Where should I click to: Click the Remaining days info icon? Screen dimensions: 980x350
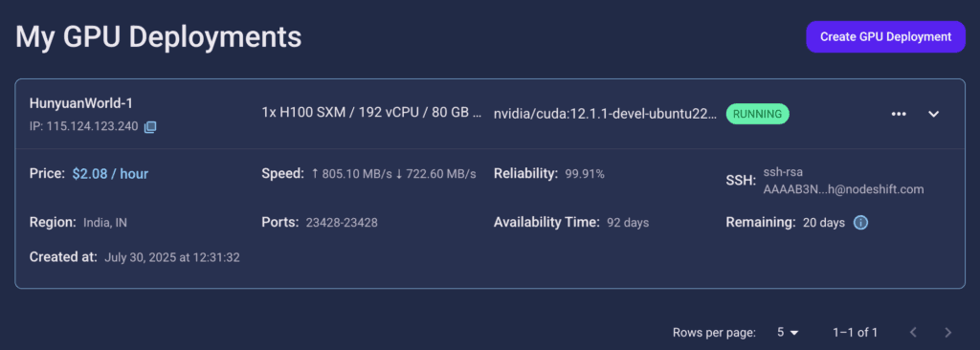click(x=860, y=223)
